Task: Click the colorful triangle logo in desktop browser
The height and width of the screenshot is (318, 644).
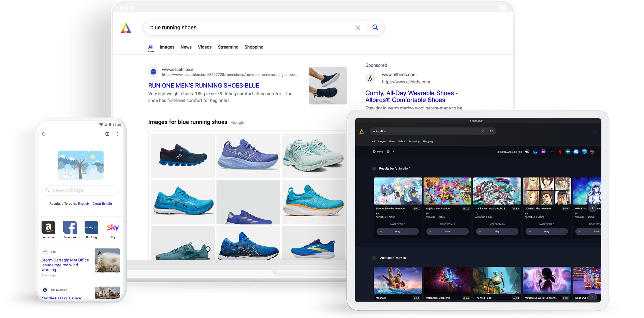Action: (x=126, y=28)
